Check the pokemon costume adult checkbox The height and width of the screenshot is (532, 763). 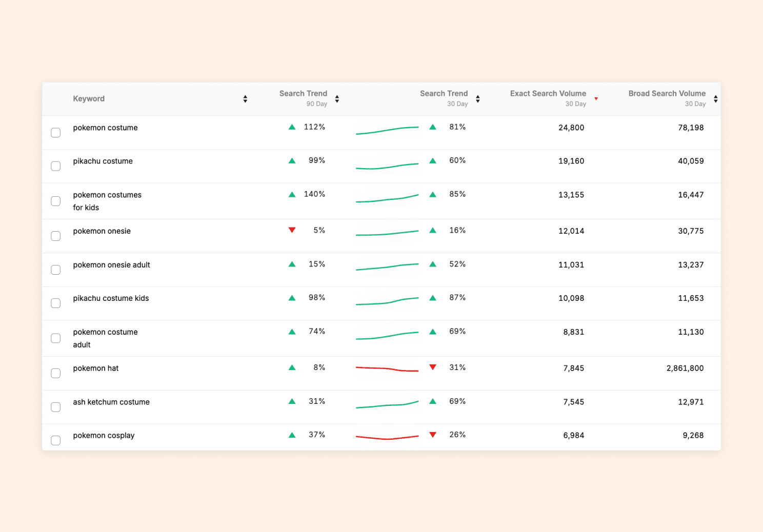point(56,338)
